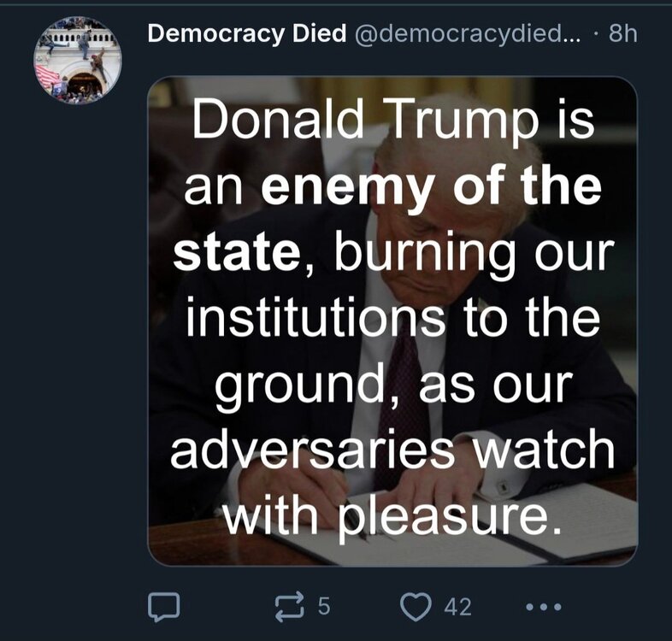Screen dimensions: 672x641
Task: Click the repost count number 5
Action: point(323,607)
